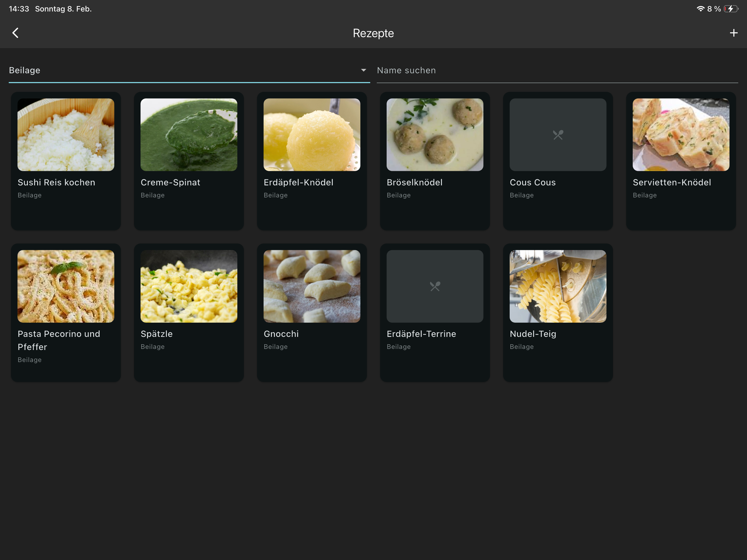This screenshot has height=560, width=747.
Task: Open the Pasta Pecorino und Pfeffer photo
Action: (x=66, y=286)
